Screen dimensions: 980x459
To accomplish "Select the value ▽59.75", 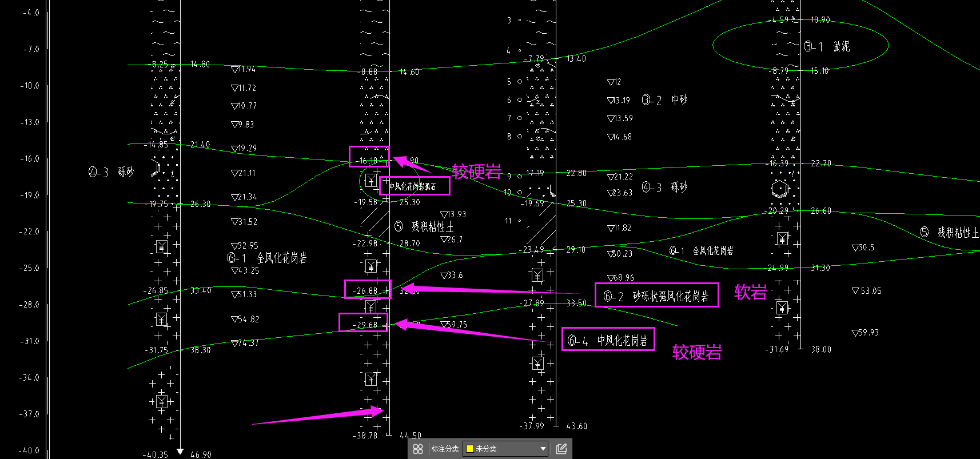I will [x=454, y=324].
